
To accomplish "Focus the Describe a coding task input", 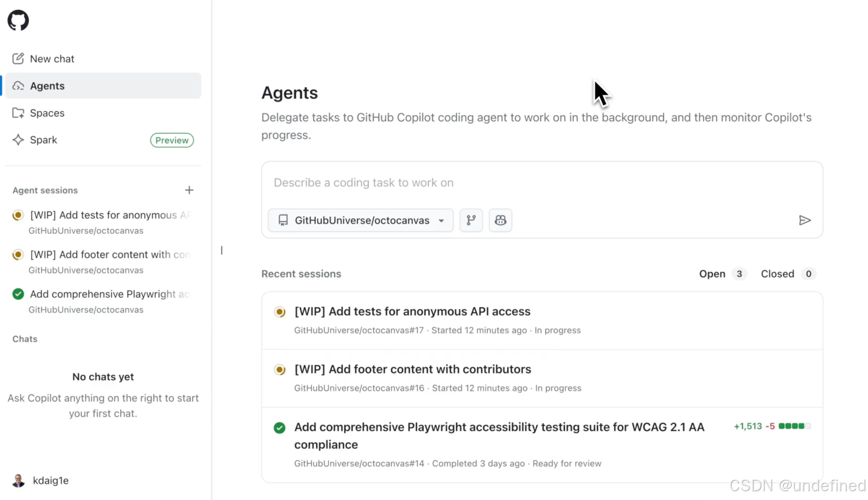I will [542, 183].
